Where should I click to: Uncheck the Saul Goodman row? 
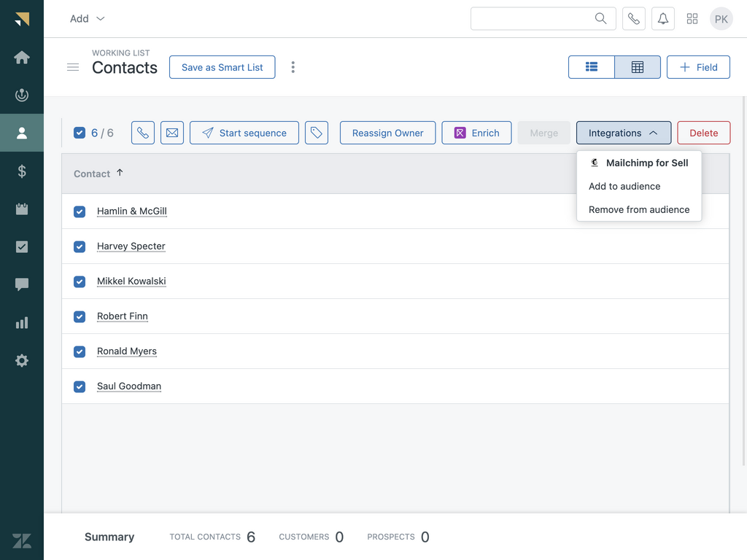coord(80,386)
